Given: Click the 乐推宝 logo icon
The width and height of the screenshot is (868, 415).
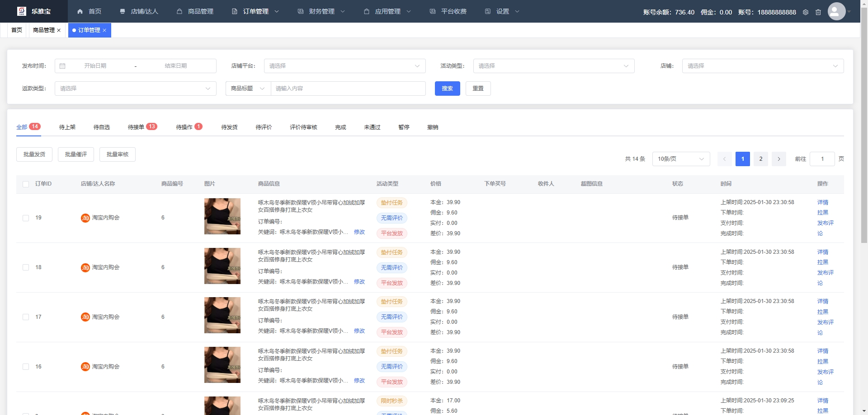Looking at the screenshot, I should pyautogui.click(x=22, y=11).
